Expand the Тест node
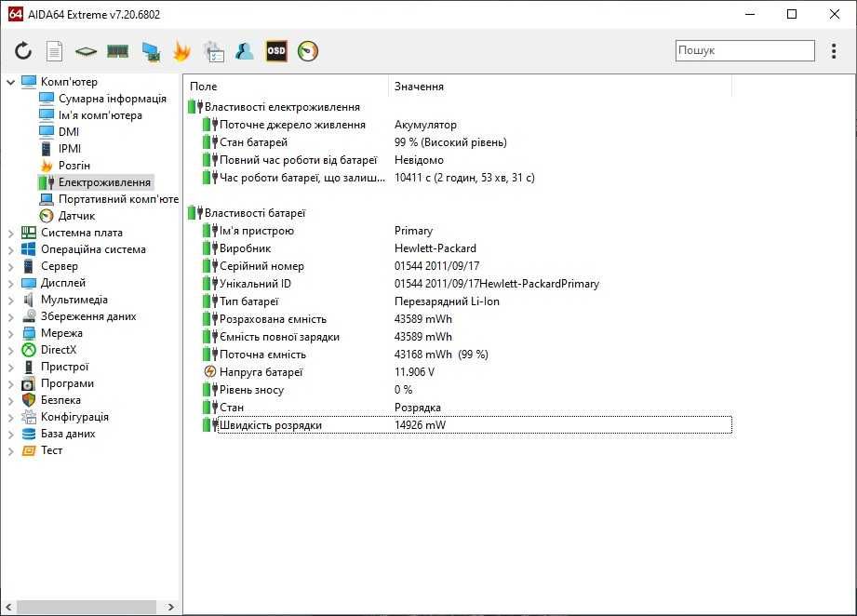The height and width of the screenshot is (616, 857). (11, 451)
